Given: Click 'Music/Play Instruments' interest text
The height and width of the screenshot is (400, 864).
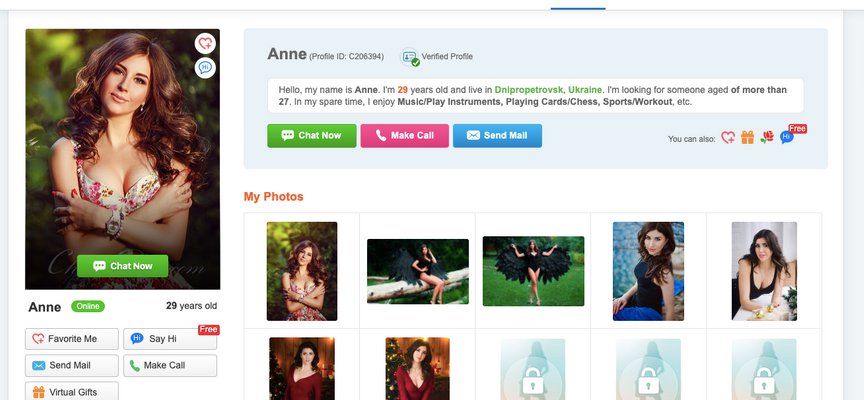Looking at the screenshot, I should (x=447, y=102).
